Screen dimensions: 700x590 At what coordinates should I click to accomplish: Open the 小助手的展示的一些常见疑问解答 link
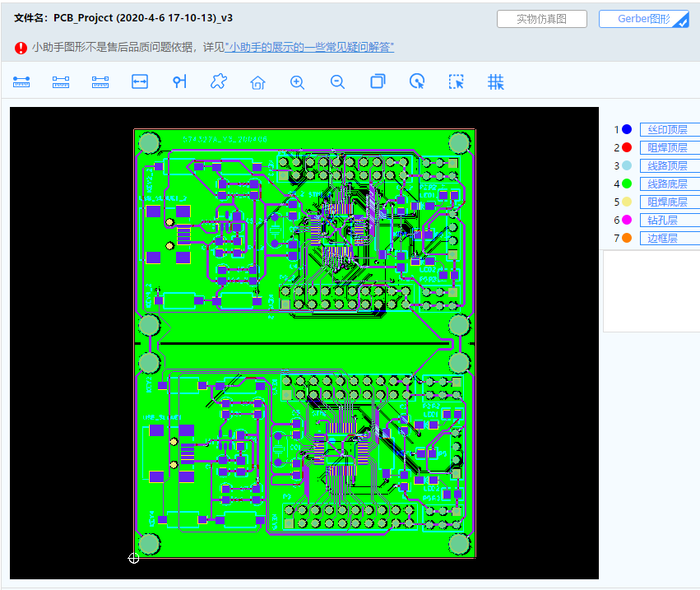[309, 48]
